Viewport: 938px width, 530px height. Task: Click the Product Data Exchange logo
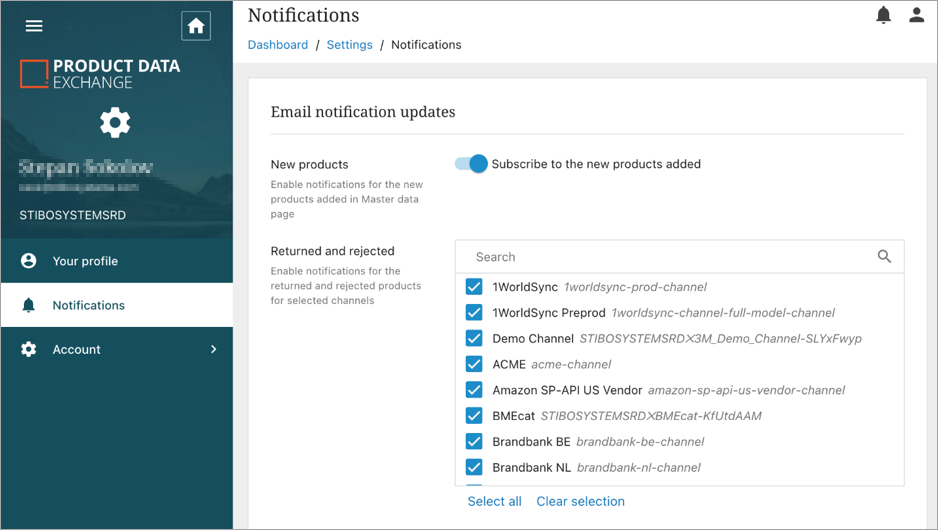tap(100, 73)
